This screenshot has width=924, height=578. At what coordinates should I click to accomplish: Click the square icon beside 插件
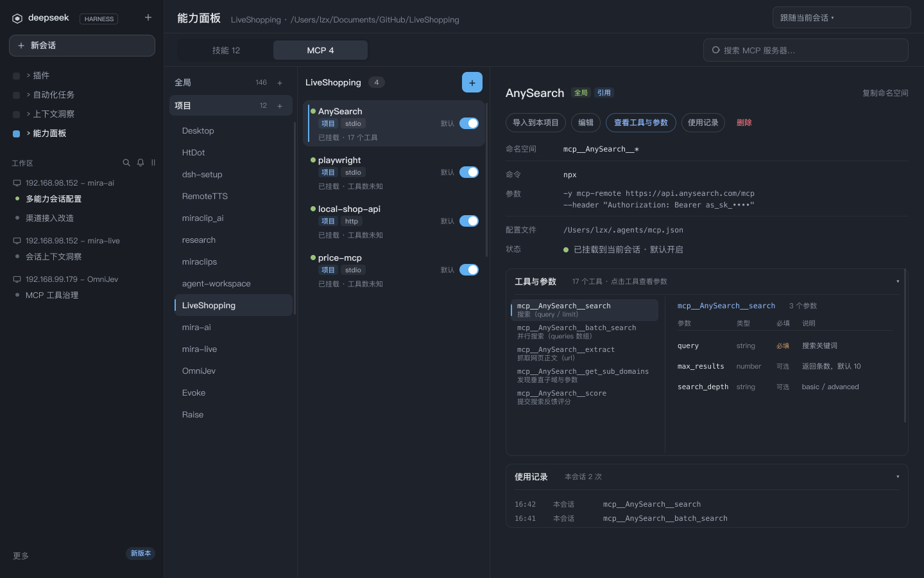16,76
